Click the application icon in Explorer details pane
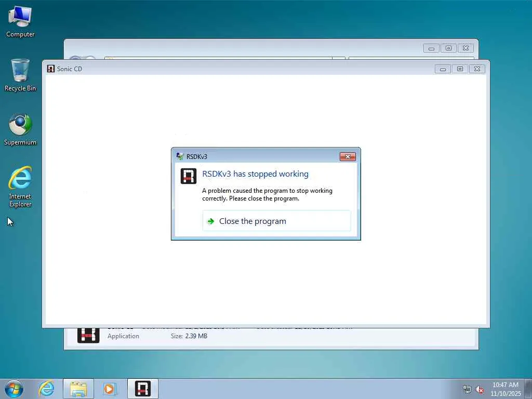The image size is (532, 399). pos(88,335)
